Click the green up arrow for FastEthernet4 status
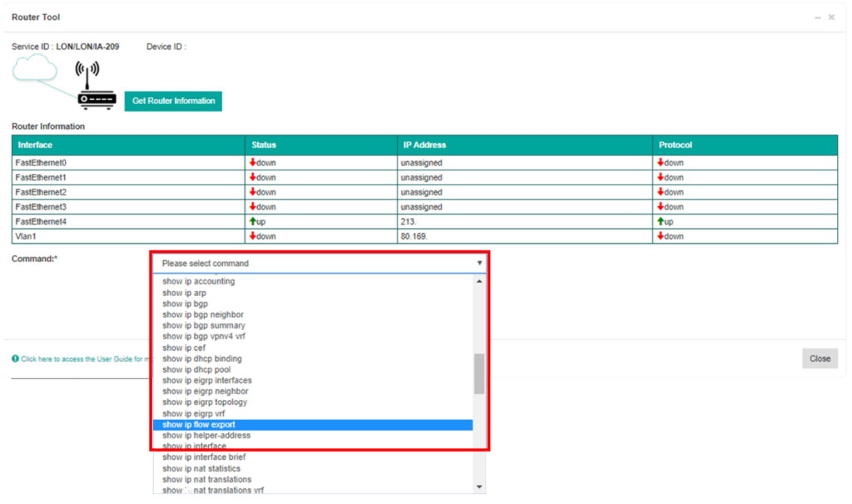 253,221
